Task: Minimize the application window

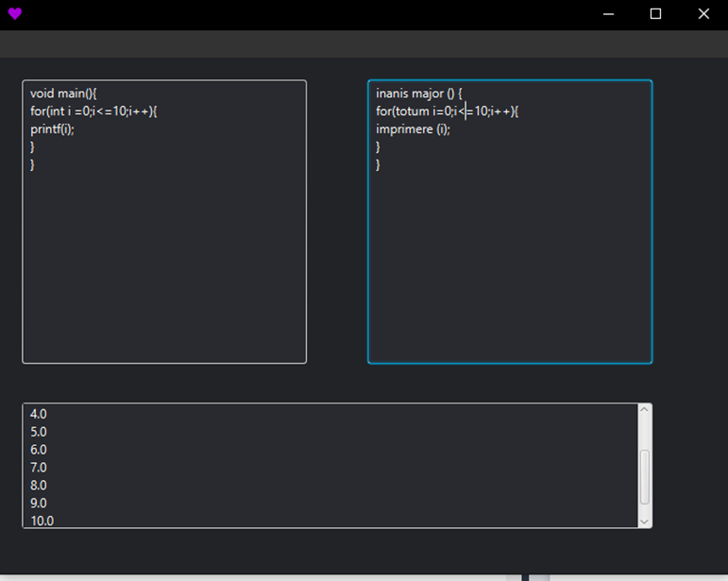Action: (608, 14)
